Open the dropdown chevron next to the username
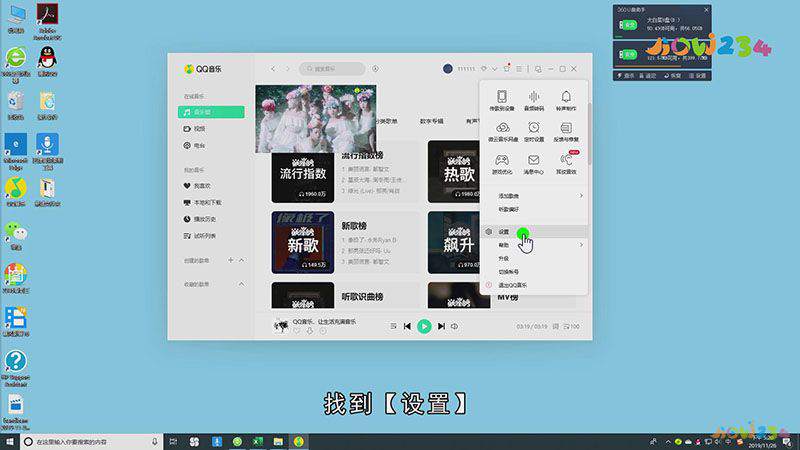Screen dimensions: 800x450 click(494, 68)
